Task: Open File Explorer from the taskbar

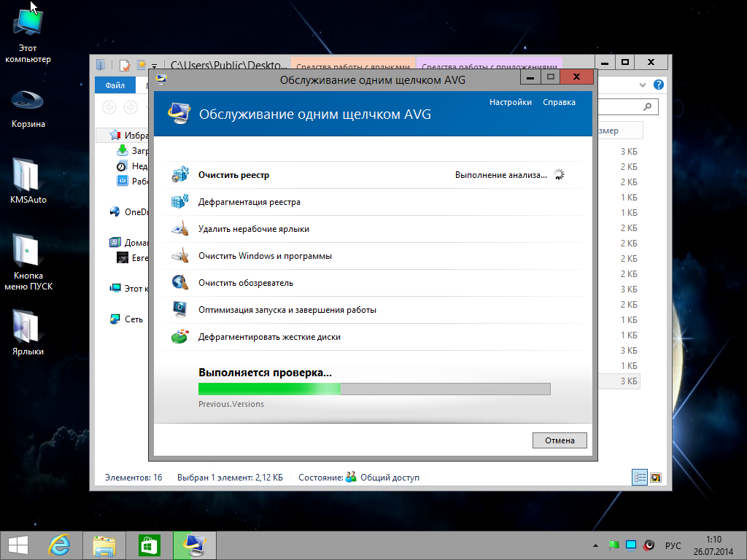Action: 104,545
